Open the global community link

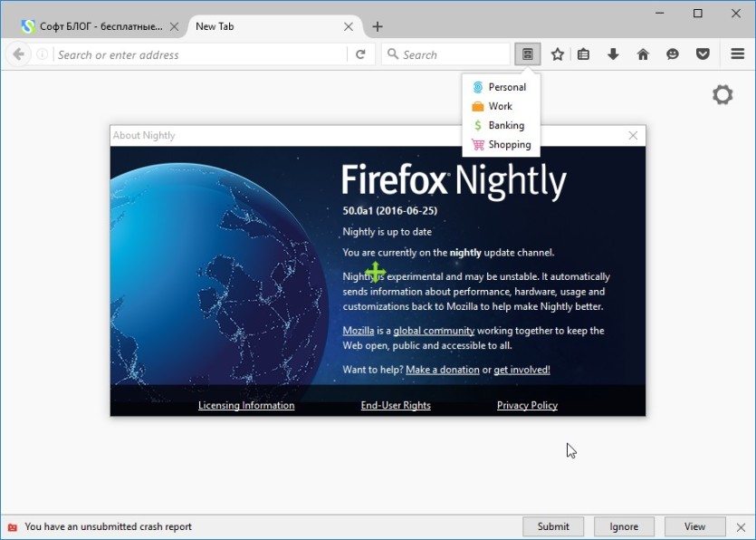[x=434, y=331]
